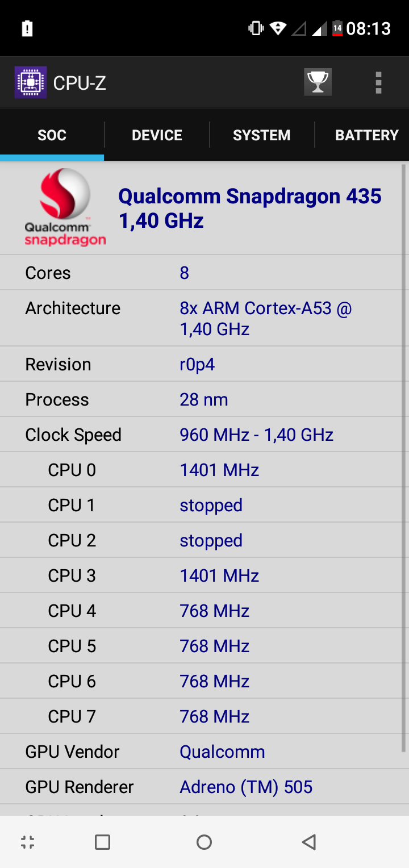Switch to the DEVICE tab
This screenshot has width=409, height=868.
click(x=157, y=135)
